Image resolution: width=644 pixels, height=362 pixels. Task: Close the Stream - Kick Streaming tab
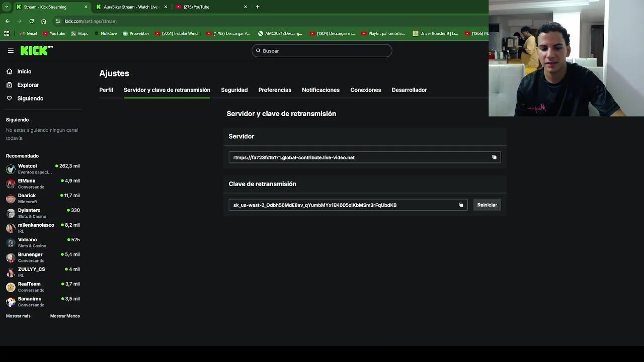86,7
